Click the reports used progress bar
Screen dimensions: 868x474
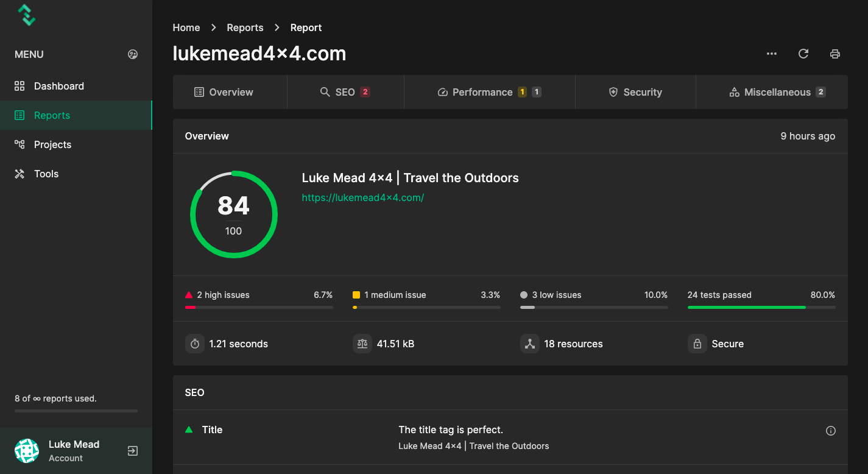(76, 411)
